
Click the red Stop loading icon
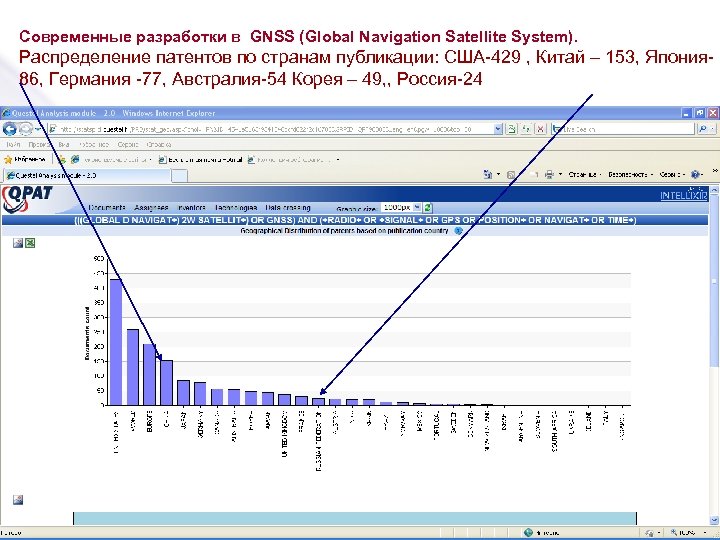coord(540,129)
